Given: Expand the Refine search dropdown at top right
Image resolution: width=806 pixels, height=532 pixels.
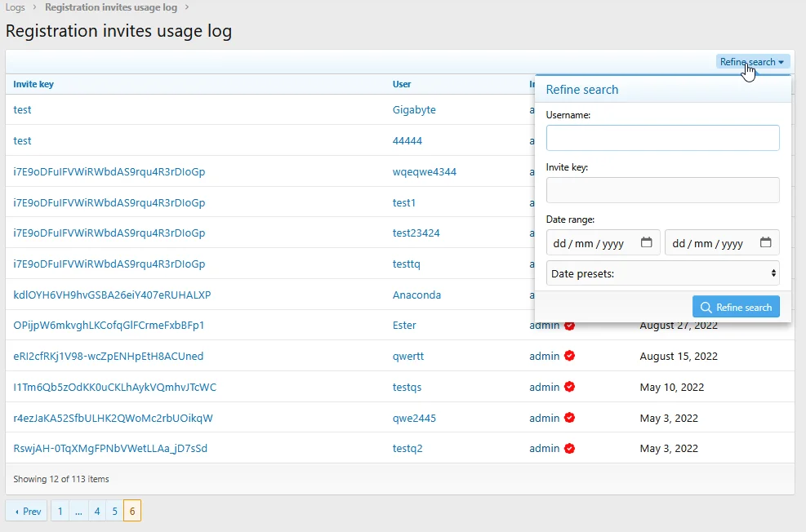Looking at the screenshot, I should pyautogui.click(x=752, y=61).
